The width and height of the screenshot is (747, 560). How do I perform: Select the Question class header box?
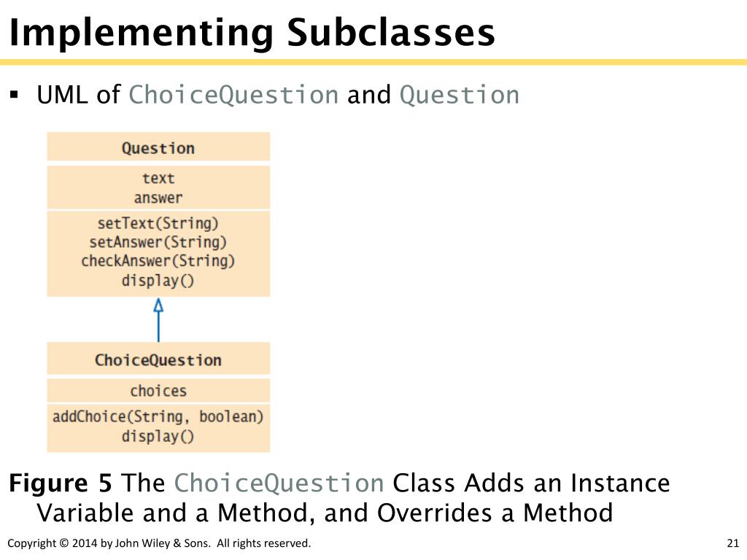pos(158,147)
